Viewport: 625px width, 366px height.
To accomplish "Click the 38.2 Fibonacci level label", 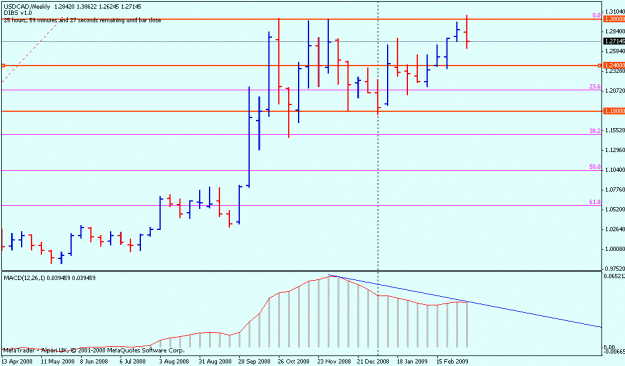I will [x=595, y=130].
